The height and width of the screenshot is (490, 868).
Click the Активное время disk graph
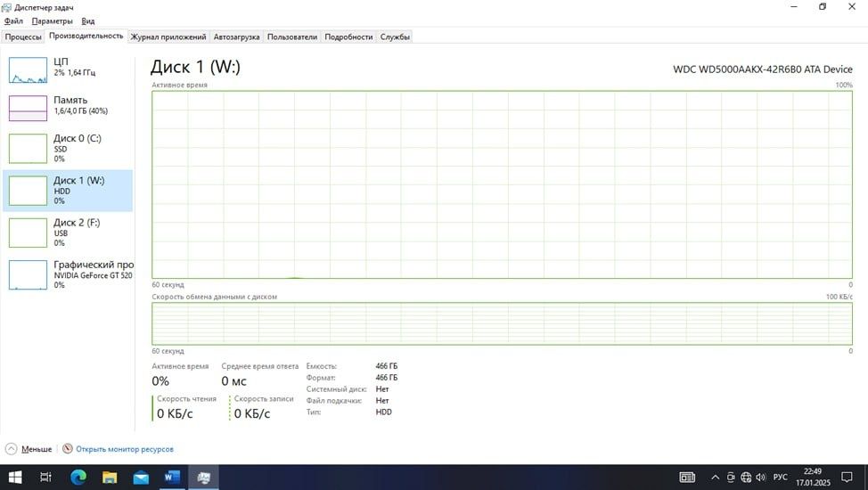point(502,184)
